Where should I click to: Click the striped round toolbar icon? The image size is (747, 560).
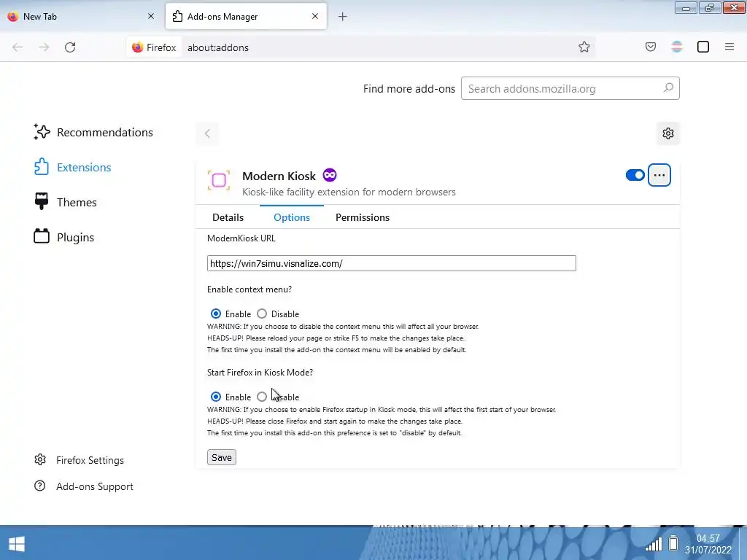coord(677,47)
